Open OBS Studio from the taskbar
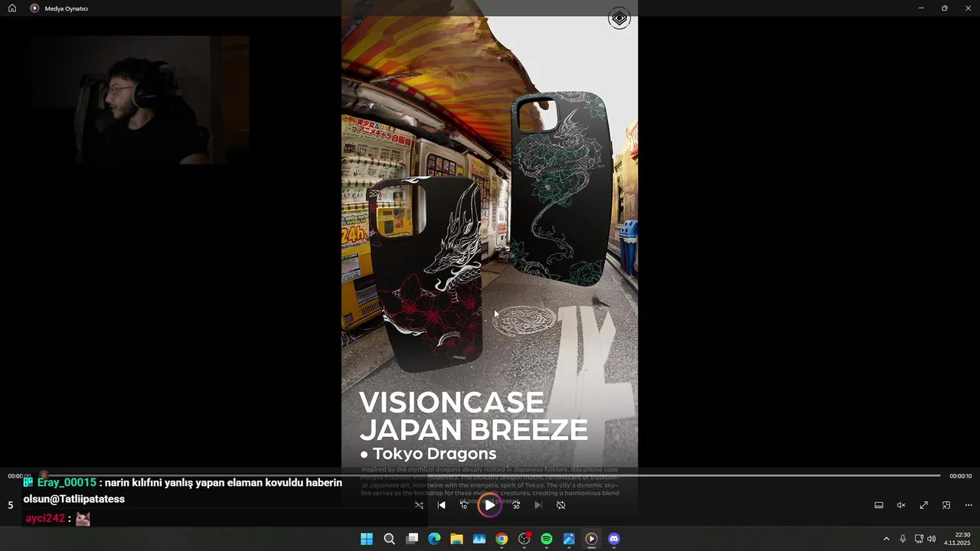 click(524, 539)
